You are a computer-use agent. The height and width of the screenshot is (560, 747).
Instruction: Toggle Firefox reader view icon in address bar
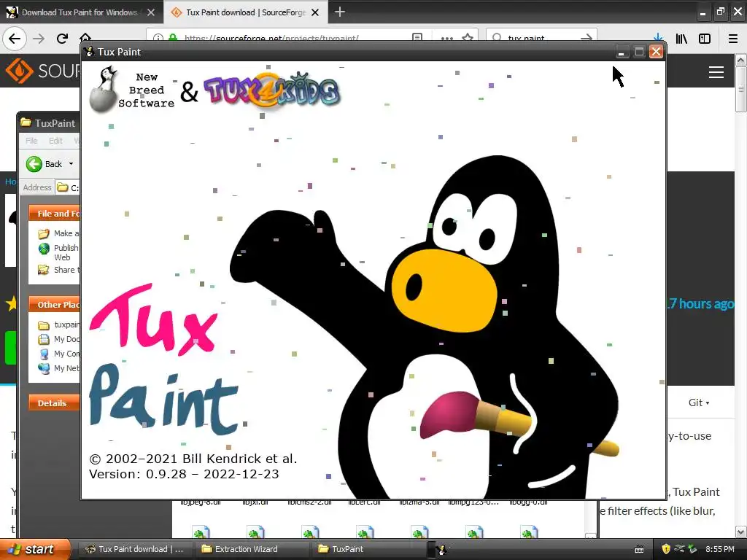[x=417, y=38]
